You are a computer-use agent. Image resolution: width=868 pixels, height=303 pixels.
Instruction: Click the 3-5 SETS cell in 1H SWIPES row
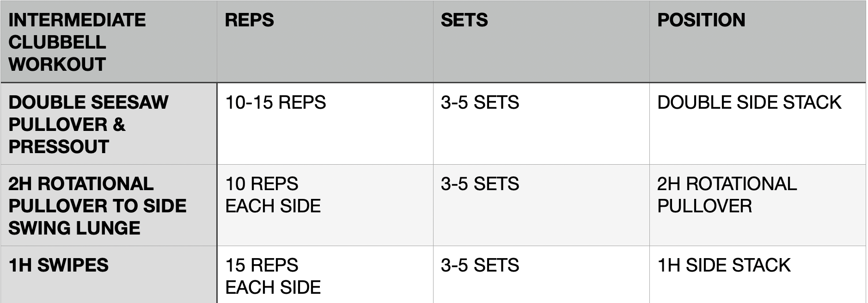541,275
